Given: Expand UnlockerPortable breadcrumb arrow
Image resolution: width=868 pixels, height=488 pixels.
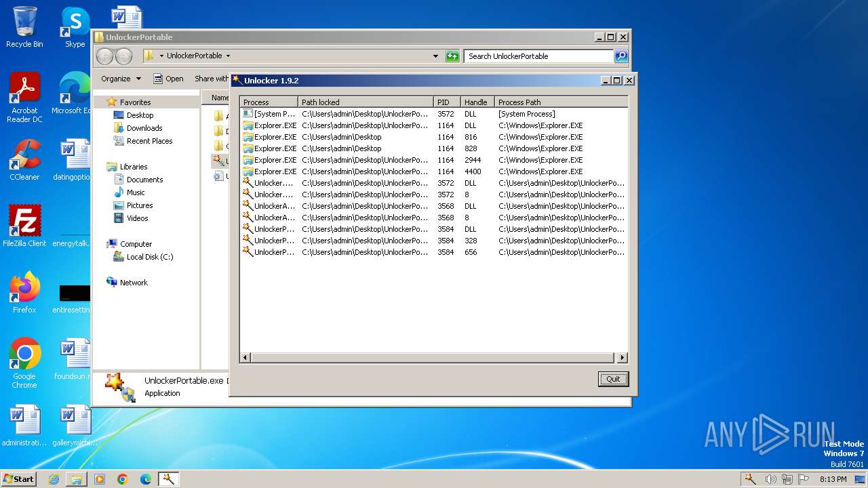Looking at the screenshot, I should pos(228,56).
